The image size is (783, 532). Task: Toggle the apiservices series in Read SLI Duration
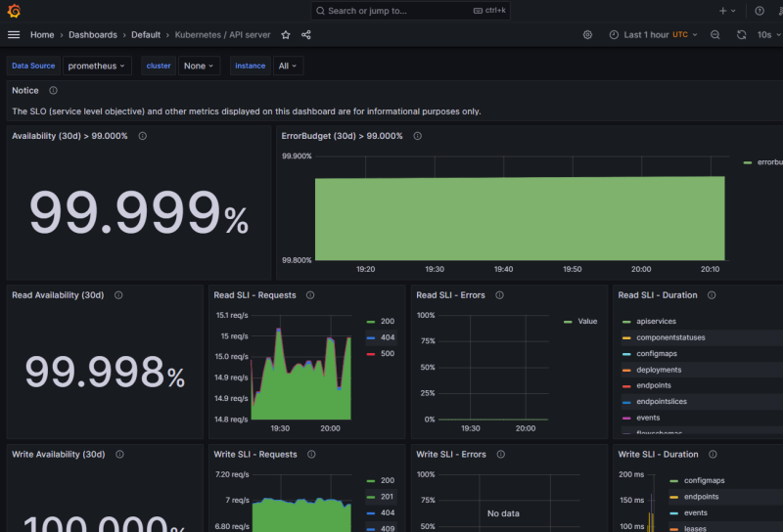[x=656, y=322]
